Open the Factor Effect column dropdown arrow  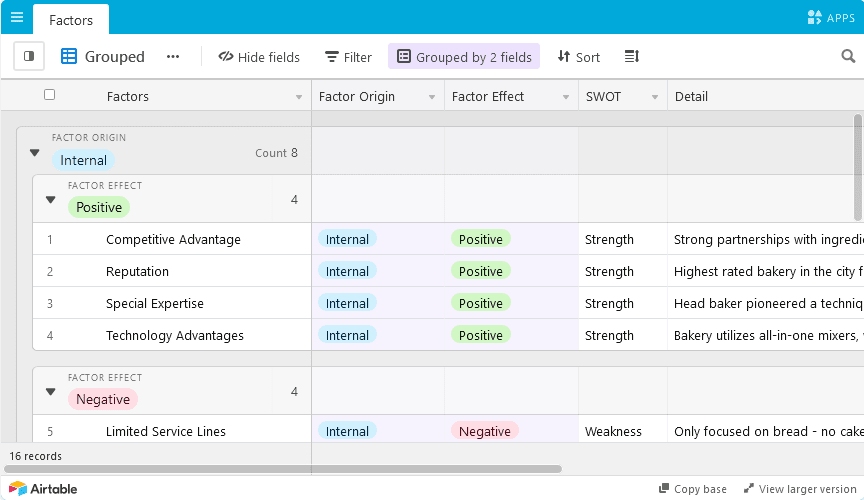566,97
